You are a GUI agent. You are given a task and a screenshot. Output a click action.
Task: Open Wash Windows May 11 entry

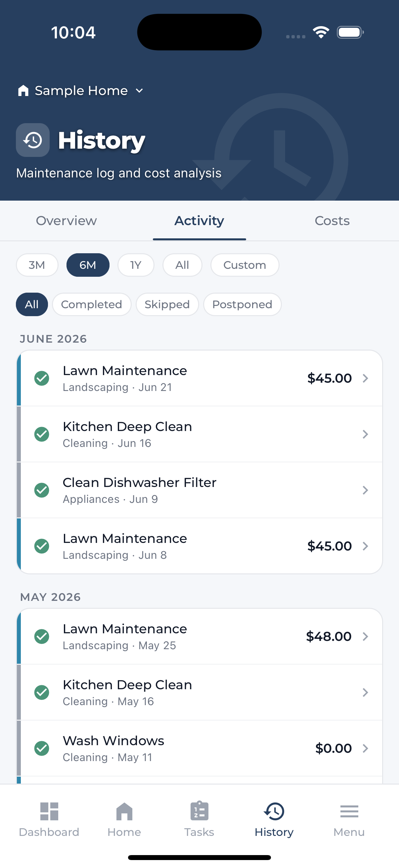point(199,748)
